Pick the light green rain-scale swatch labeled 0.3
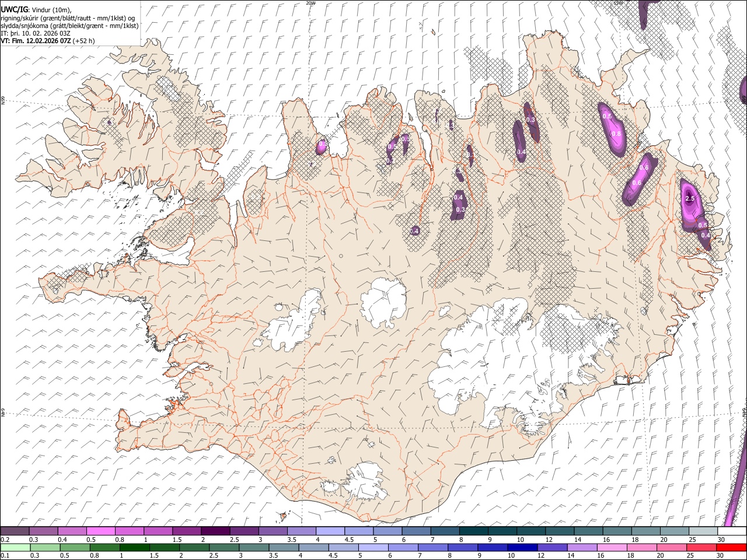 [45, 547]
